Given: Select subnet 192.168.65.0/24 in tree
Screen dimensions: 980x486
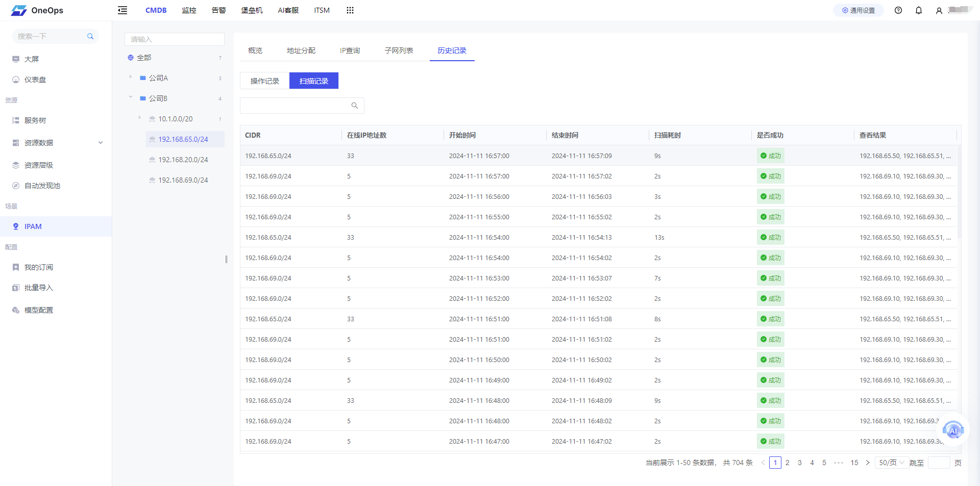Looking at the screenshot, I should [x=185, y=139].
